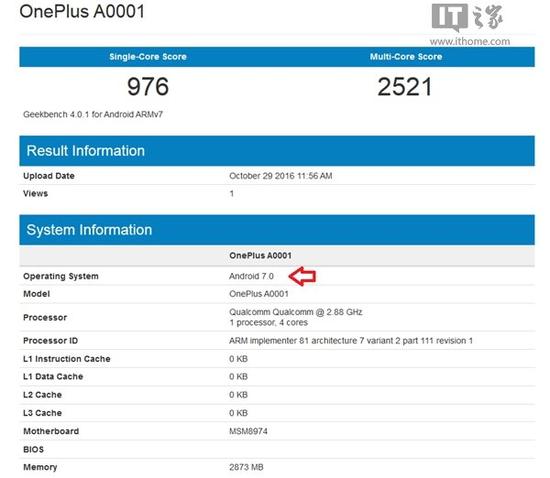
Task: Click the 0 KB value for L2 Cache
Action: click(x=239, y=395)
